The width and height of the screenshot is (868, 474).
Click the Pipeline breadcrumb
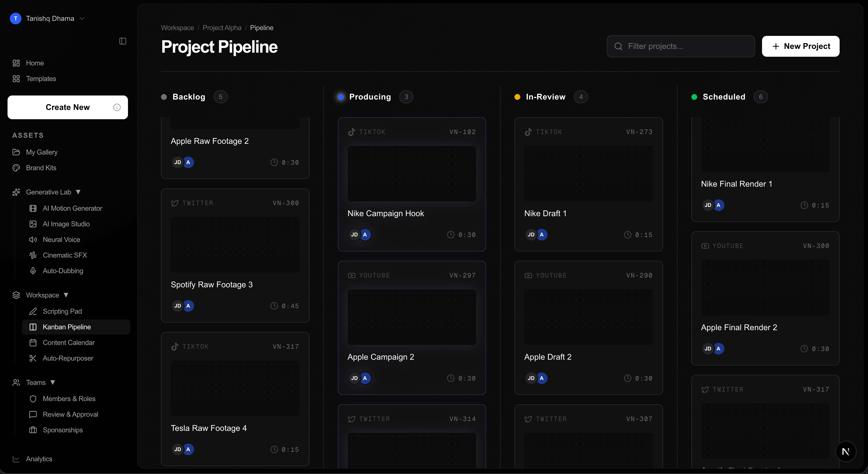pos(262,27)
